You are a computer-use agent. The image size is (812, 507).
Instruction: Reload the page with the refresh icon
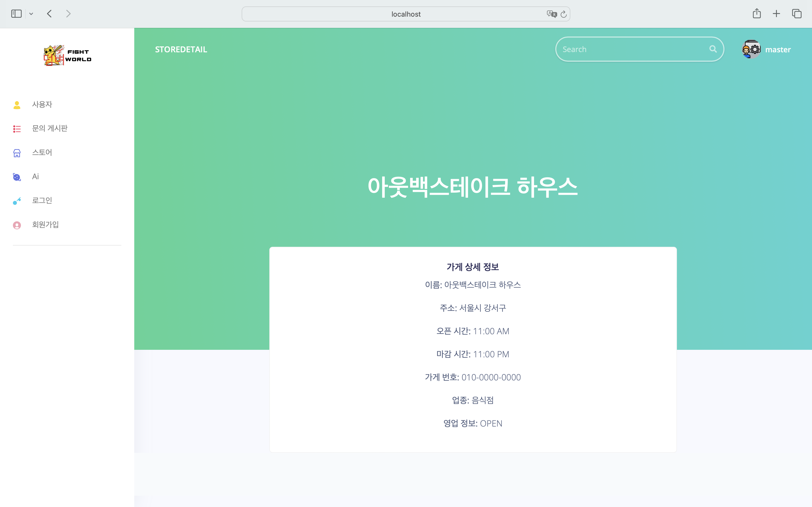tap(564, 14)
